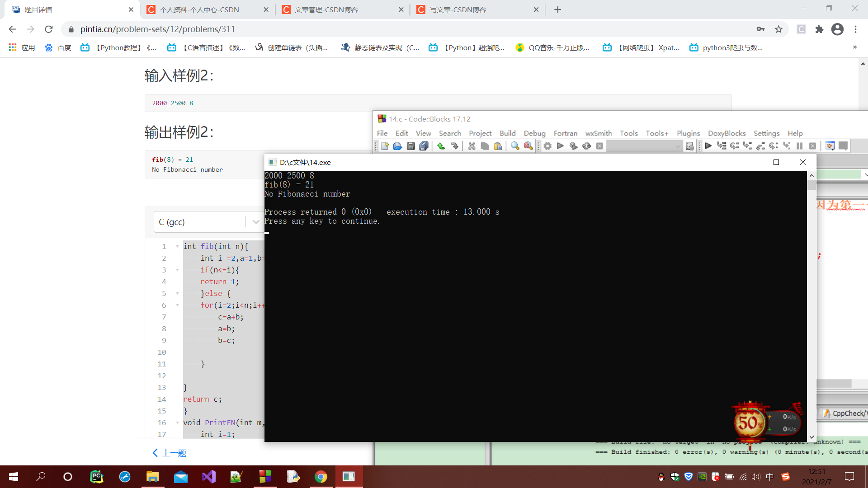Collapse code fold at line 1

(x=177, y=247)
